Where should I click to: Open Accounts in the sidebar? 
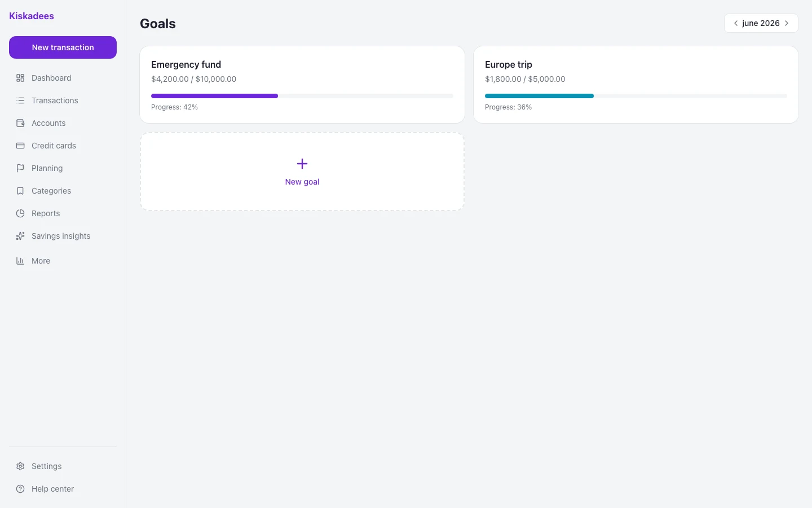click(x=63, y=123)
